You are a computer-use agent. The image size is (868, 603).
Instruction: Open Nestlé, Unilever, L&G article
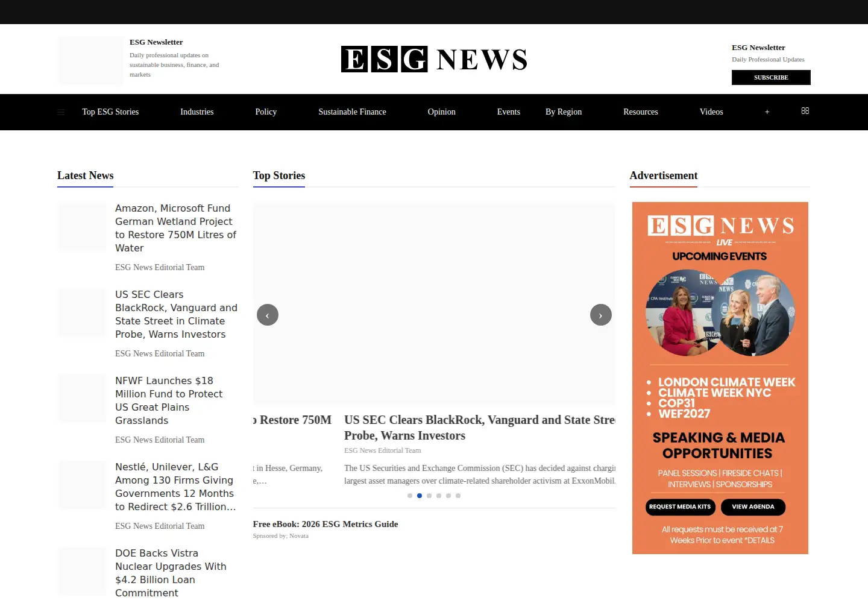(175, 487)
